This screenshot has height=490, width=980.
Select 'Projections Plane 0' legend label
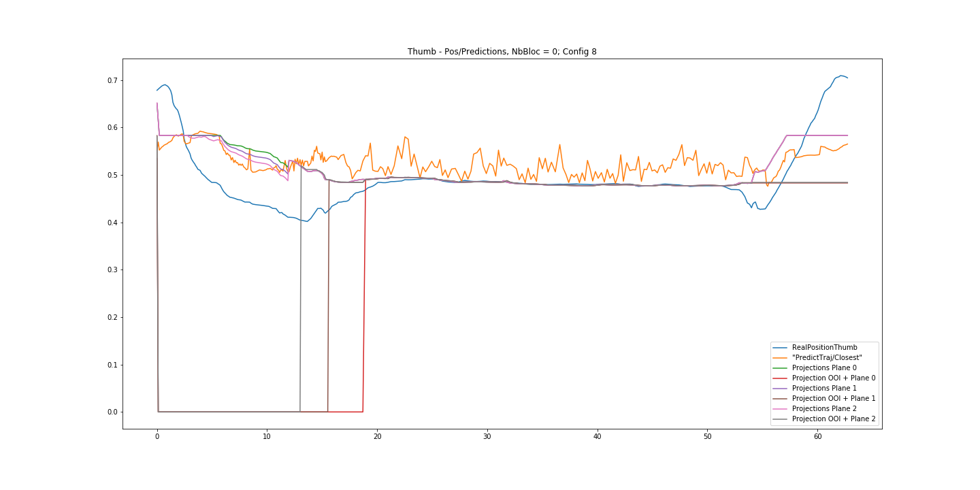click(824, 368)
